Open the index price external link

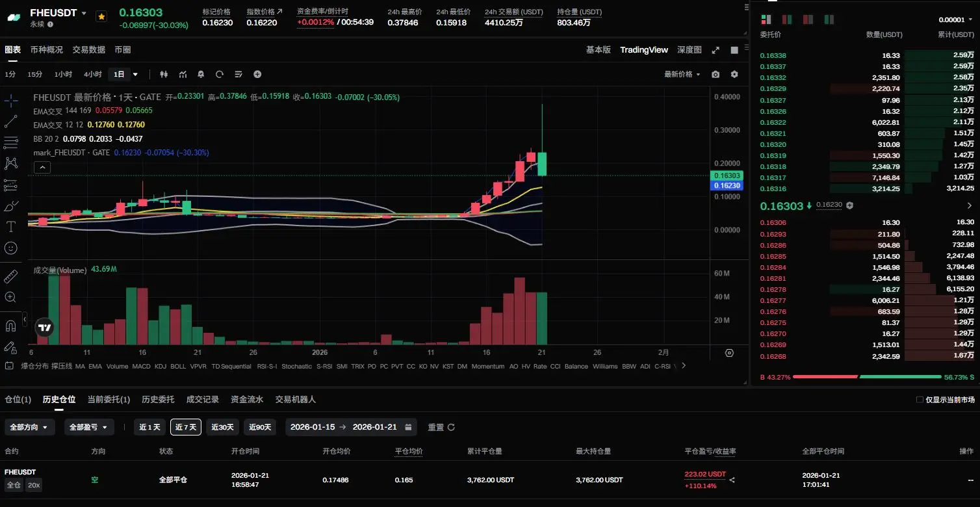click(x=279, y=12)
